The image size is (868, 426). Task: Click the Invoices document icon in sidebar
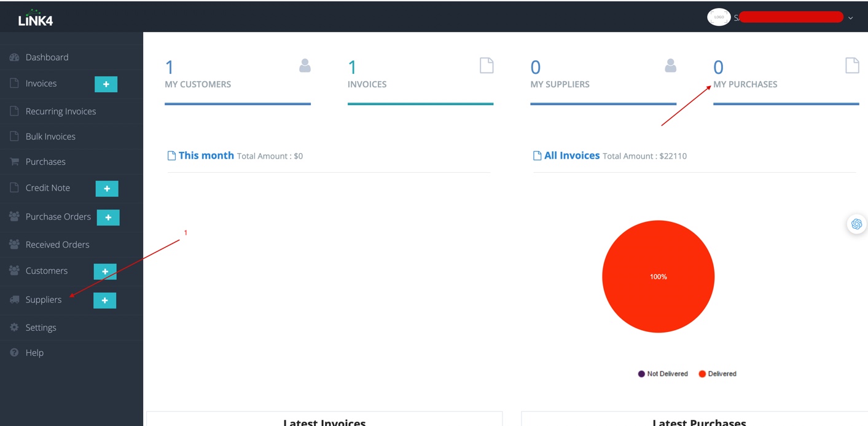pyautogui.click(x=14, y=83)
